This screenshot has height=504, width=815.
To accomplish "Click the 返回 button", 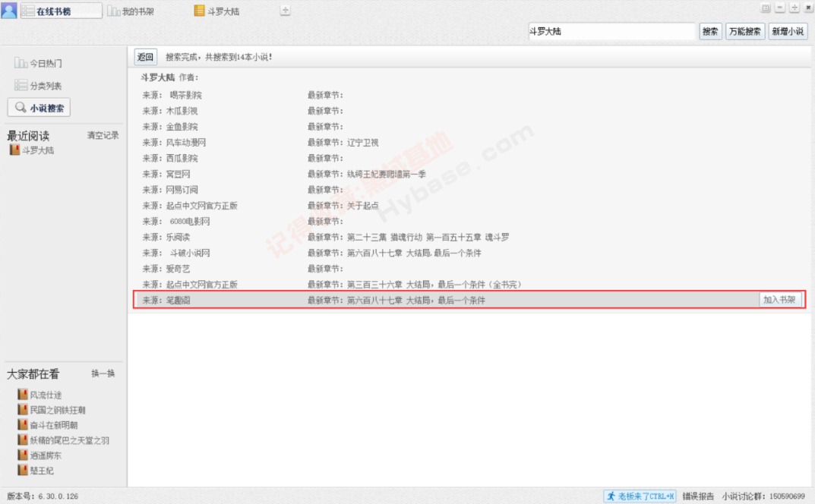I will point(146,57).
